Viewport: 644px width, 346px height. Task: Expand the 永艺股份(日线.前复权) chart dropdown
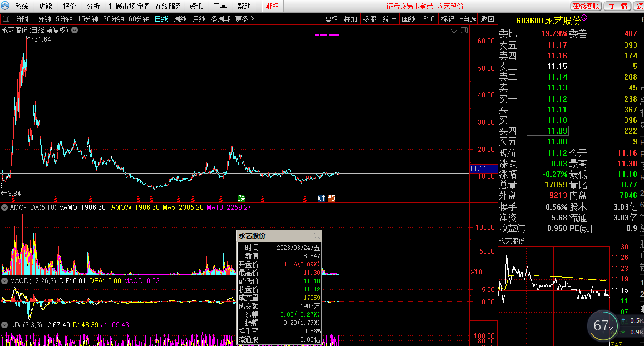[75, 31]
